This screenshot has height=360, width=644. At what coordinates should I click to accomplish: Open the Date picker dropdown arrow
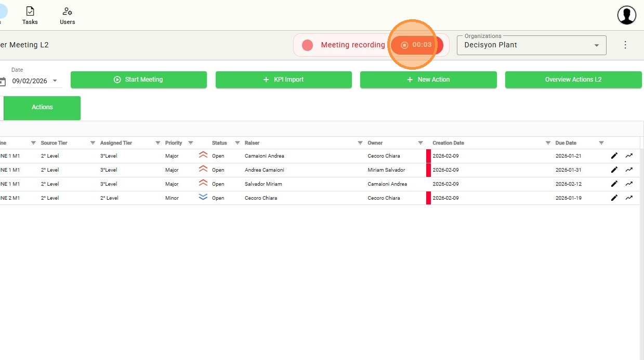[55, 81]
